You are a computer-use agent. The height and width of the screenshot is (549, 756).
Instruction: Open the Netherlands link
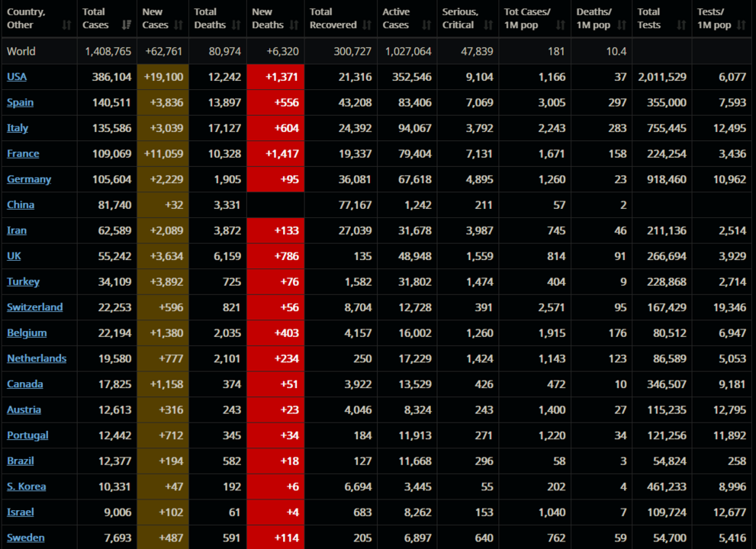point(37,358)
